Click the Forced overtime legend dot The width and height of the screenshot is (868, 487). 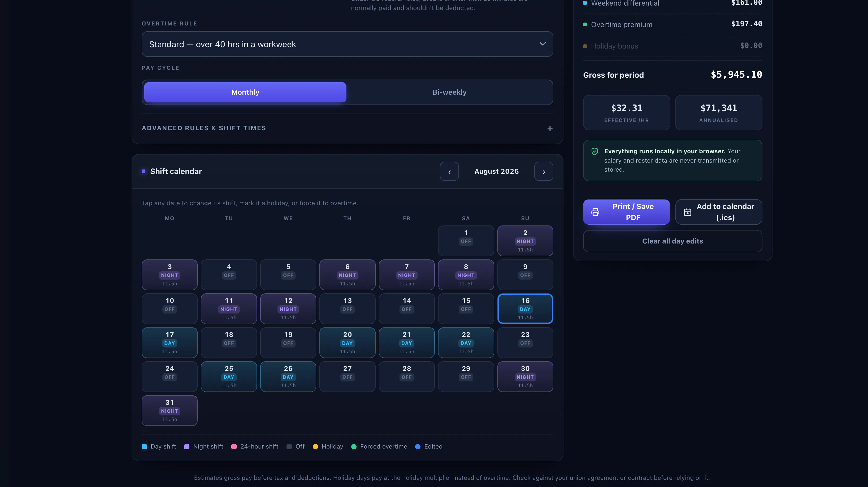pos(354,447)
